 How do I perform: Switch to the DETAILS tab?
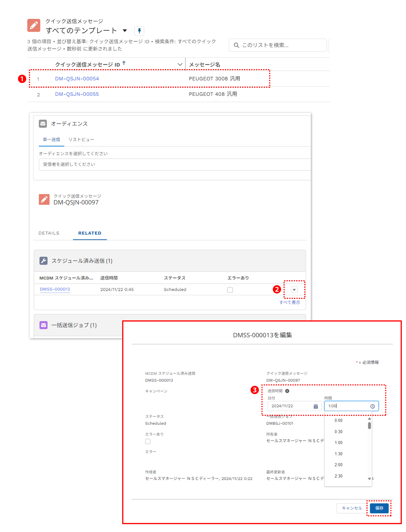click(x=49, y=233)
